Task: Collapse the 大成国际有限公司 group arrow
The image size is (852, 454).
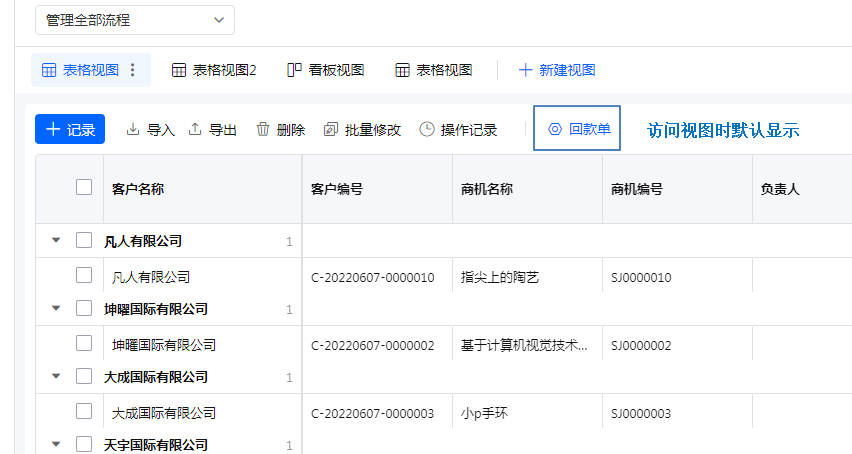Action: click(x=56, y=377)
